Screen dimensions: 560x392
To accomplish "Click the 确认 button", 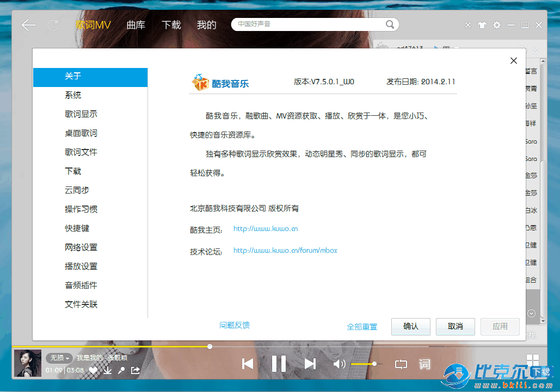I will pyautogui.click(x=411, y=326).
